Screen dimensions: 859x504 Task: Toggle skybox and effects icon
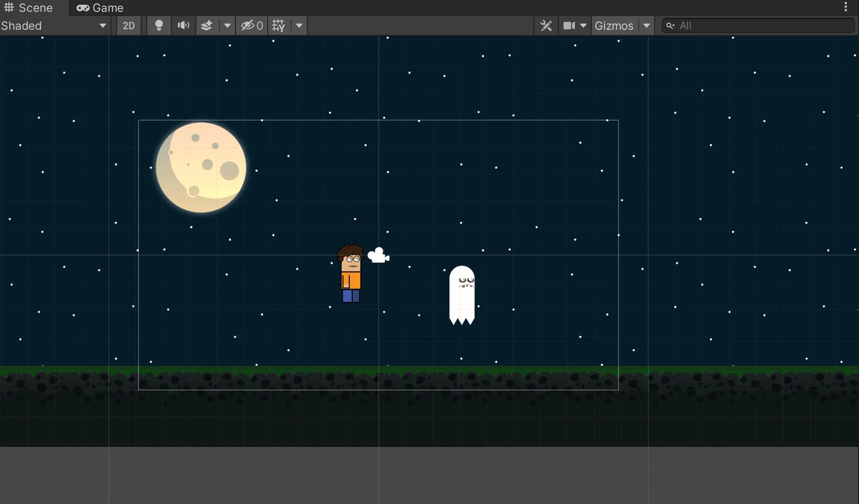coord(207,25)
